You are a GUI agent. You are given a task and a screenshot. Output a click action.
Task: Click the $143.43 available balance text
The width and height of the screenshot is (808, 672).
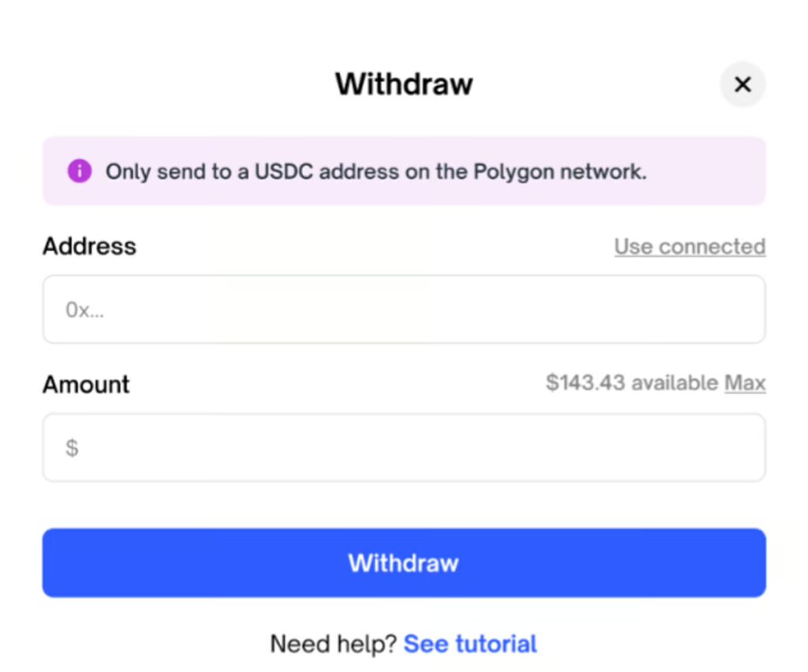[x=586, y=384]
